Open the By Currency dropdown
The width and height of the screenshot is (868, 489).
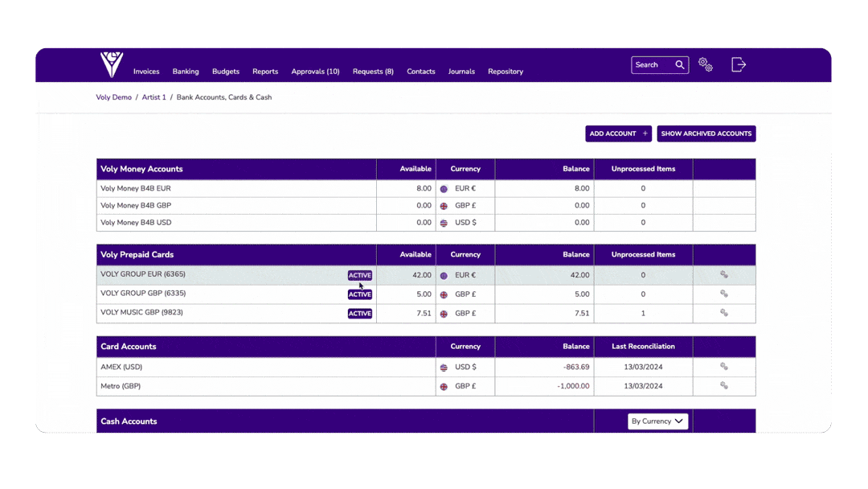[x=657, y=421]
